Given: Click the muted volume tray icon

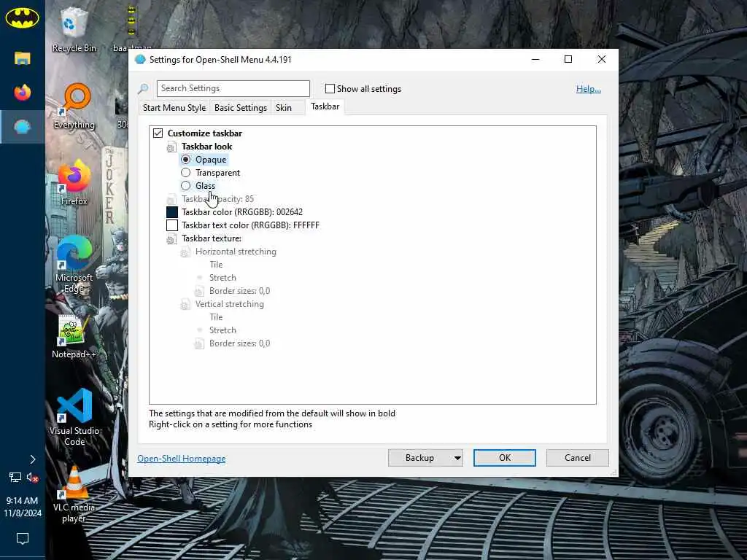Looking at the screenshot, I should (x=32, y=477).
